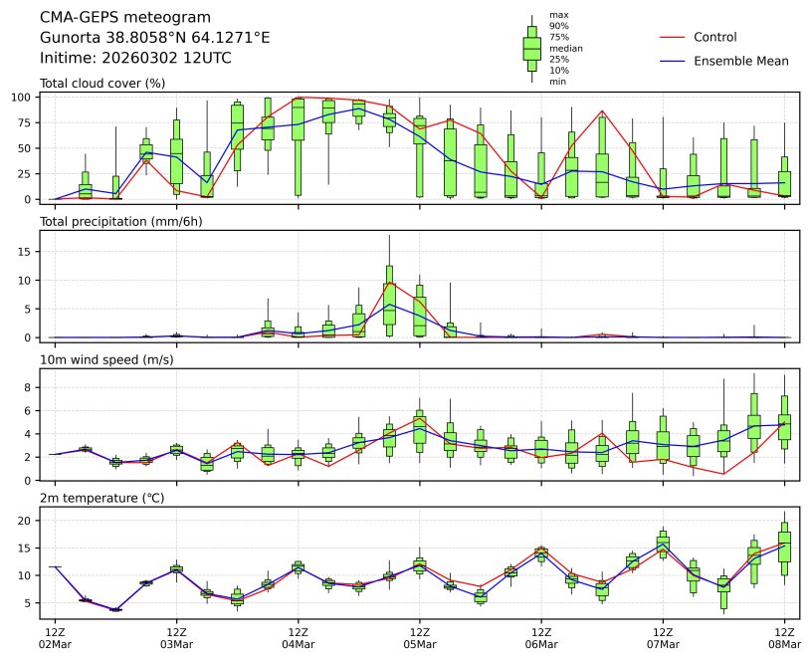Select the Control legend label
The height and width of the screenshot is (661, 812).
[x=714, y=37]
